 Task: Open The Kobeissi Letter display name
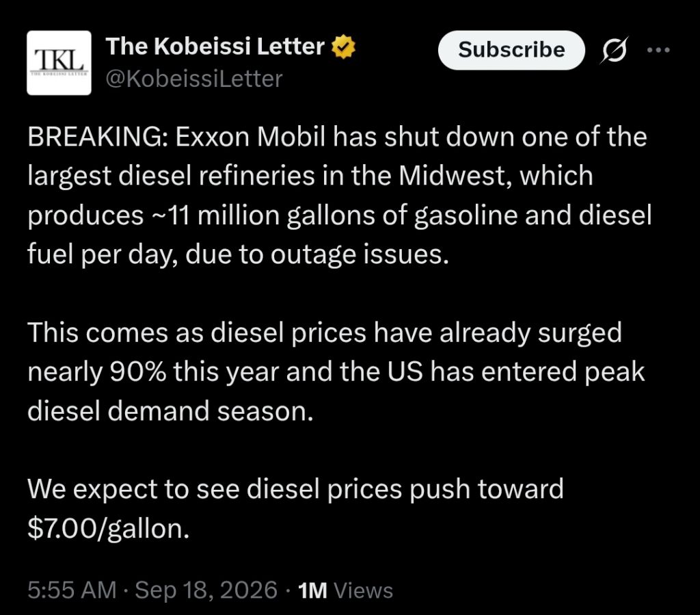pyautogui.click(x=215, y=47)
